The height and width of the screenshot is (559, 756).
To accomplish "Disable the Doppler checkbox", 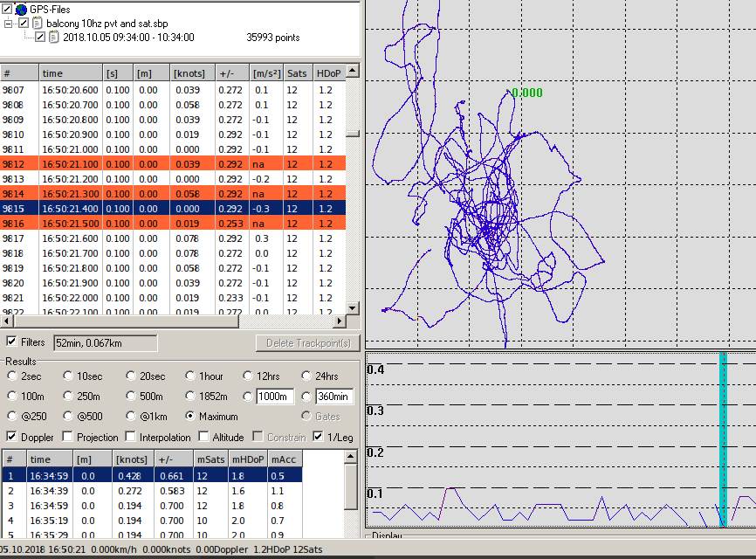I will 11,437.
